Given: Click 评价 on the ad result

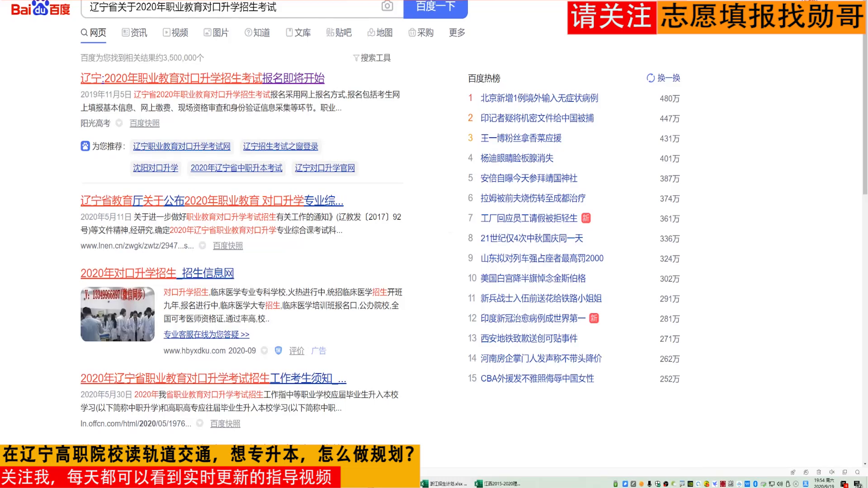Looking at the screenshot, I should tap(297, 351).
